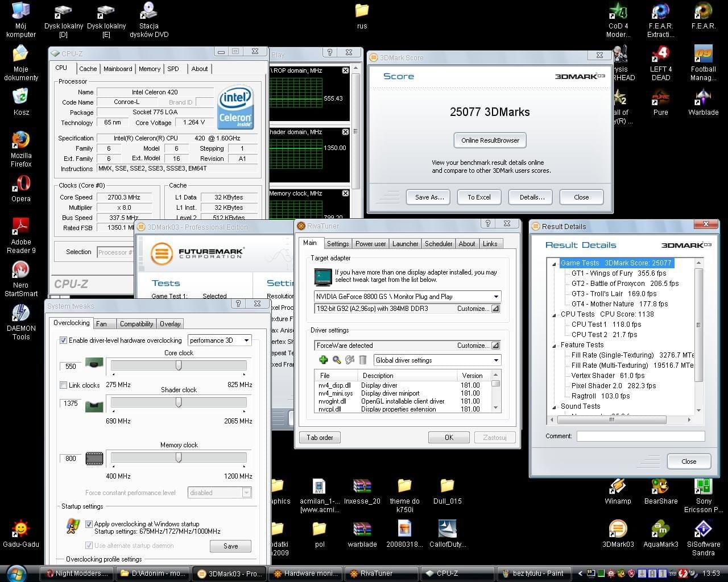
Task: Open Moje dokumenty desktop icon
Action: point(21,63)
